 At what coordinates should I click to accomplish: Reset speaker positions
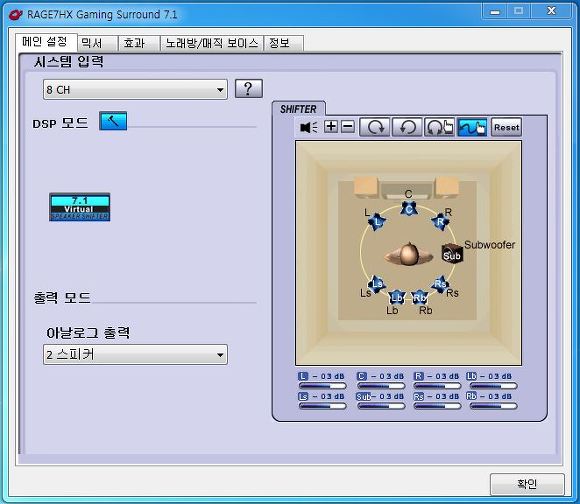point(506,127)
